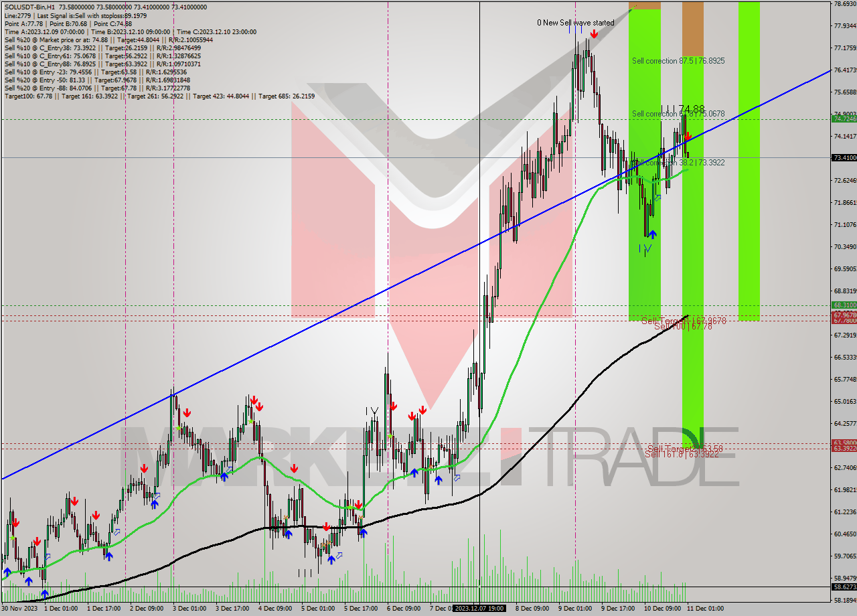Click the current price tag 73.4100 on the axis

click(844, 158)
